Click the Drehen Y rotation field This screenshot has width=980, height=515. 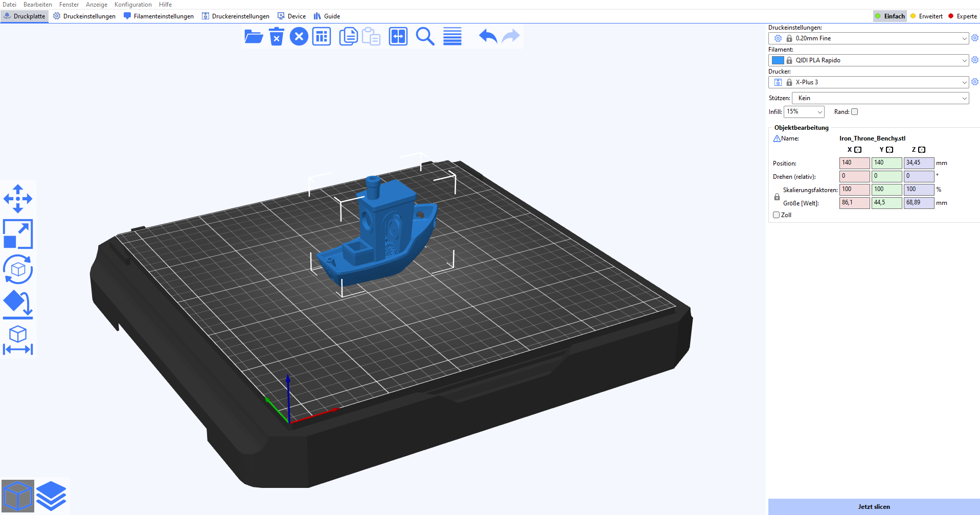click(886, 176)
